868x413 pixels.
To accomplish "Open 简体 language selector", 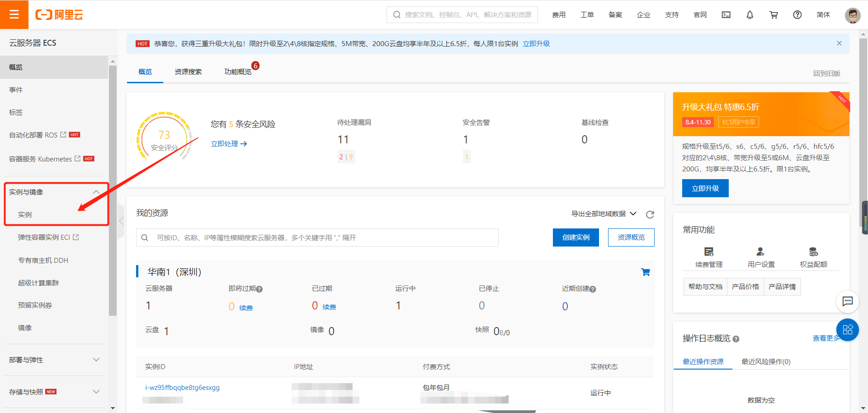I will [x=823, y=15].
